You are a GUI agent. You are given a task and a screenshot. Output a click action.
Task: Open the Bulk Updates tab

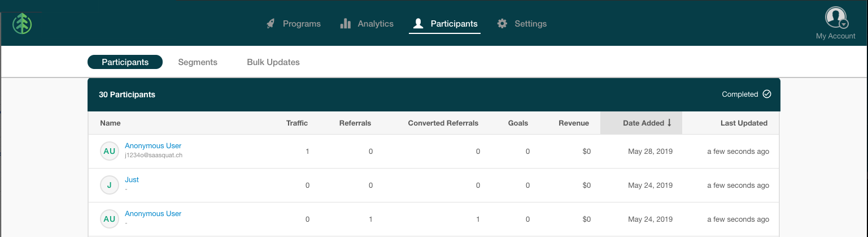pyautogui.click(x=273, y=62)
